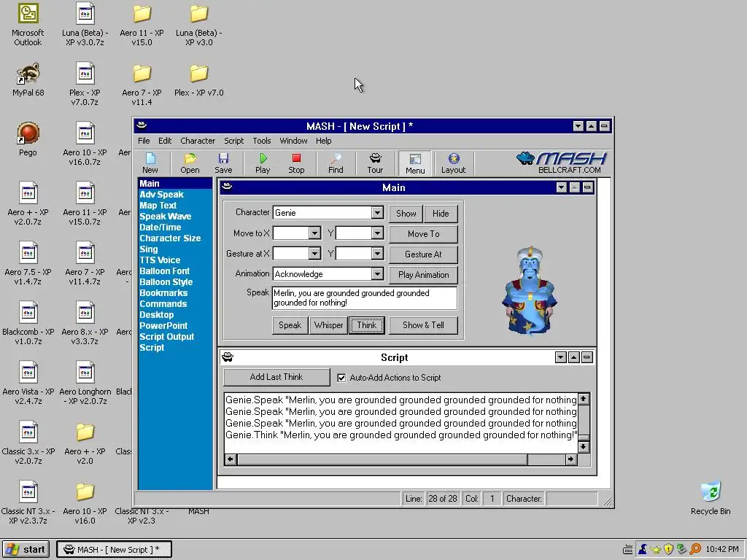The image size is (747, 560).
Task: Select the Blackcomb - XP v1.0.7z file
Action: [x=28, y=323]
